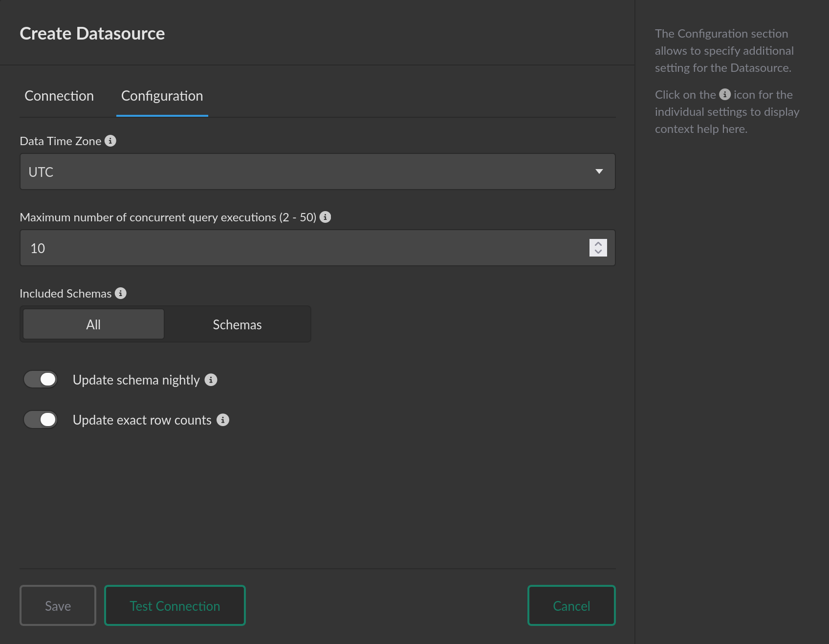This screenshot has height=644, width=829.
Task: Cancel datasource creation
Action: coord(571,606)
